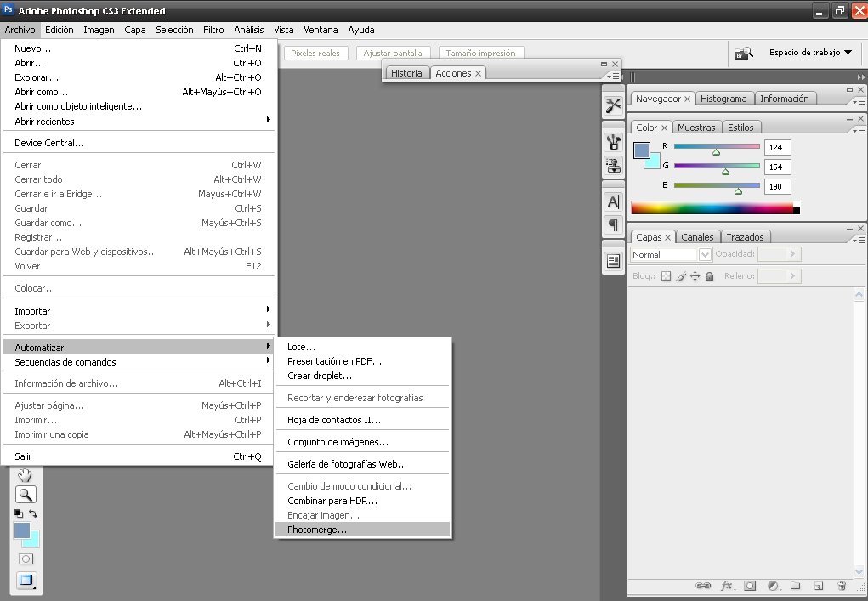
Task: Open the Normal blend mode dropdown
Action: pyautogui.click(x=671, y=254)
